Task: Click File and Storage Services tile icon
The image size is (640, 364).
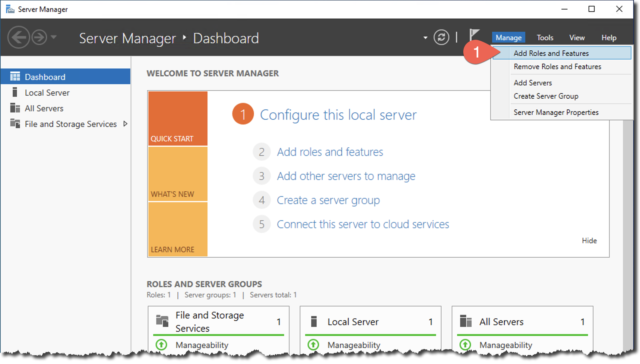Action: (x=162, y=321)
